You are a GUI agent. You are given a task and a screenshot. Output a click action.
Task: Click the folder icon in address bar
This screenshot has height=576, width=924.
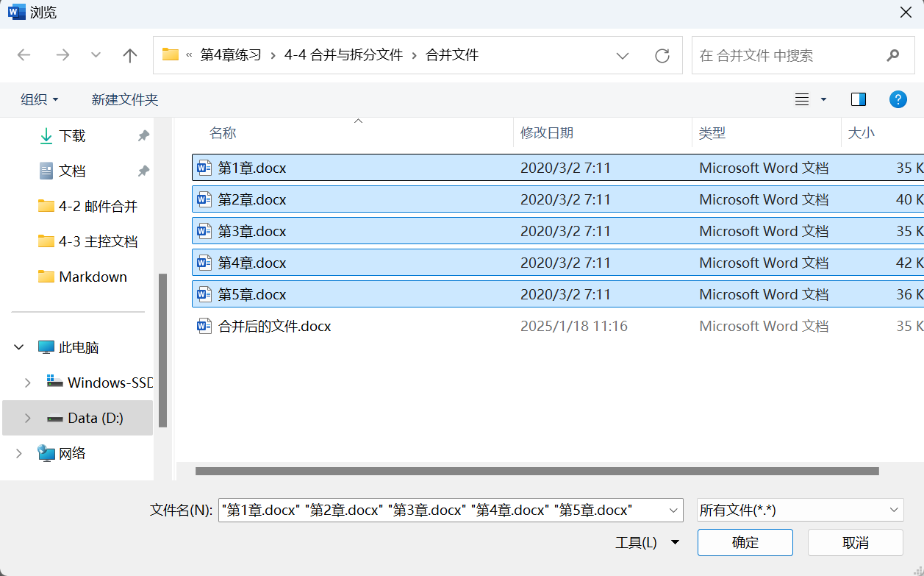click(171, 54)
